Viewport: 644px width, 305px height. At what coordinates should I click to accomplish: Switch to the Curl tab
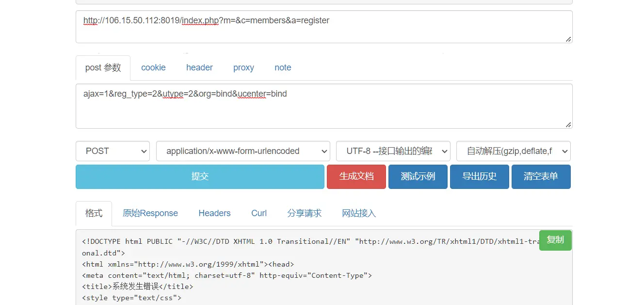click(259, 213)
